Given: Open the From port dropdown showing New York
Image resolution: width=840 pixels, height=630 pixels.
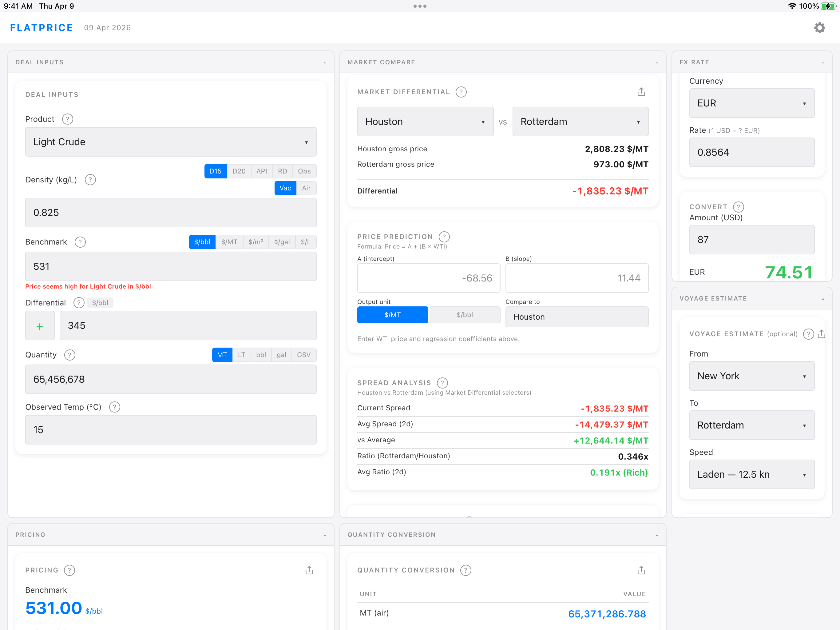Looking at the screenshot, I should [751, 376].
